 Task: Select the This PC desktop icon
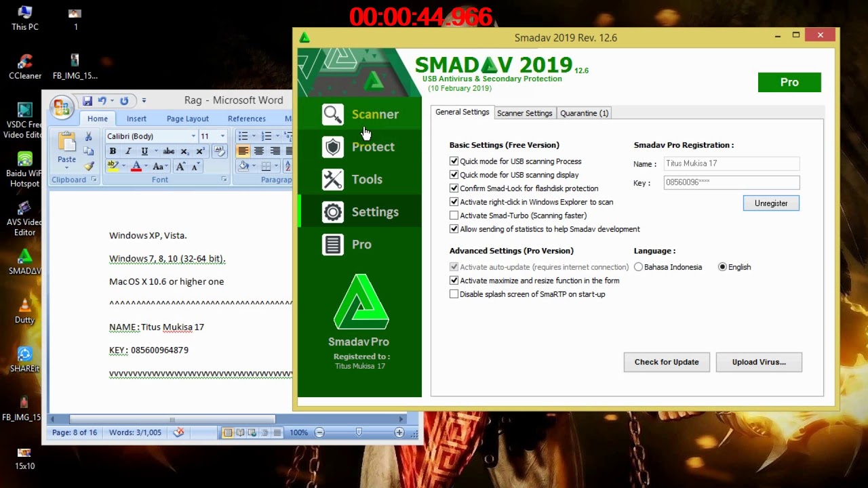[25, 18]
